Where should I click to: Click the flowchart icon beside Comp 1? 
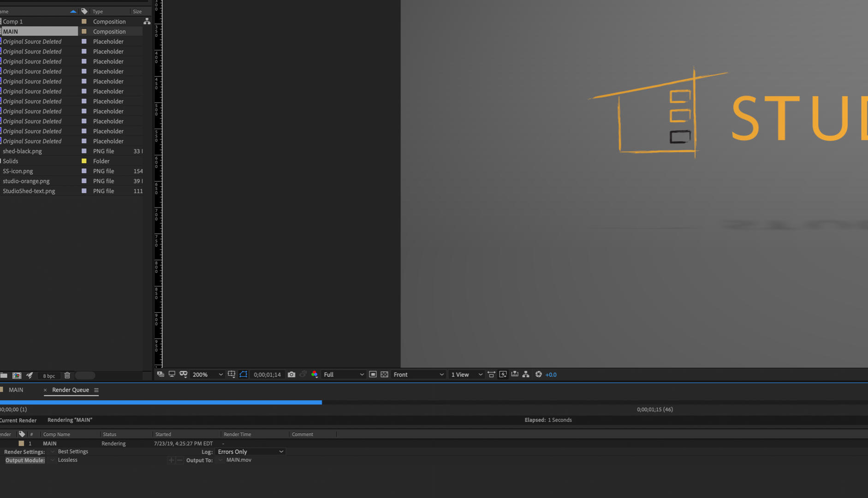pos(147,22)
